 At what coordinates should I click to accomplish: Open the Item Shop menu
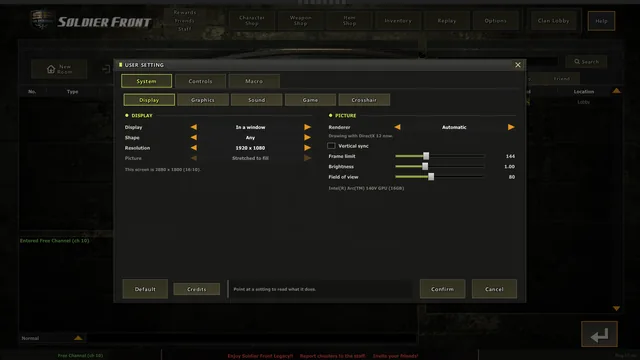(x=349, y=20)
